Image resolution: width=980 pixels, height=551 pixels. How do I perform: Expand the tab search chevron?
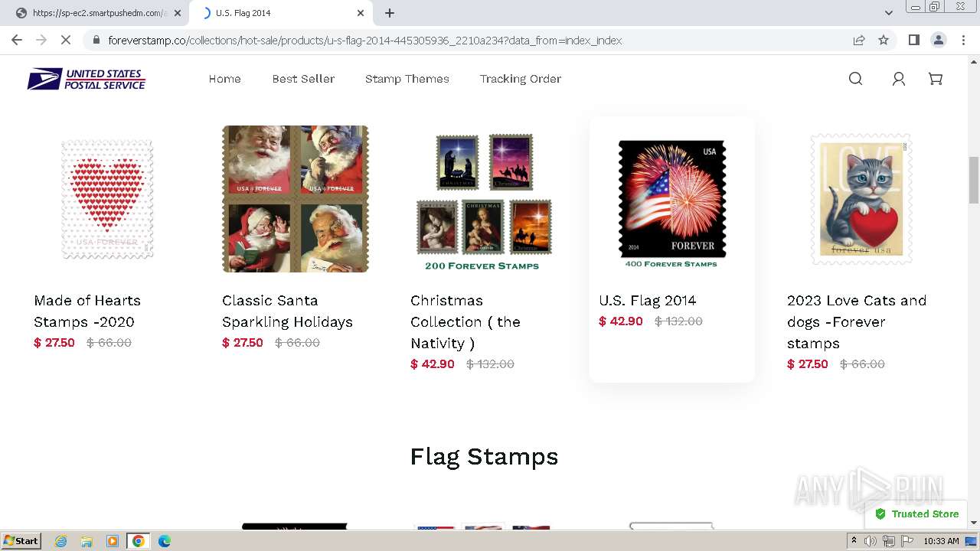tap(888, 13)
